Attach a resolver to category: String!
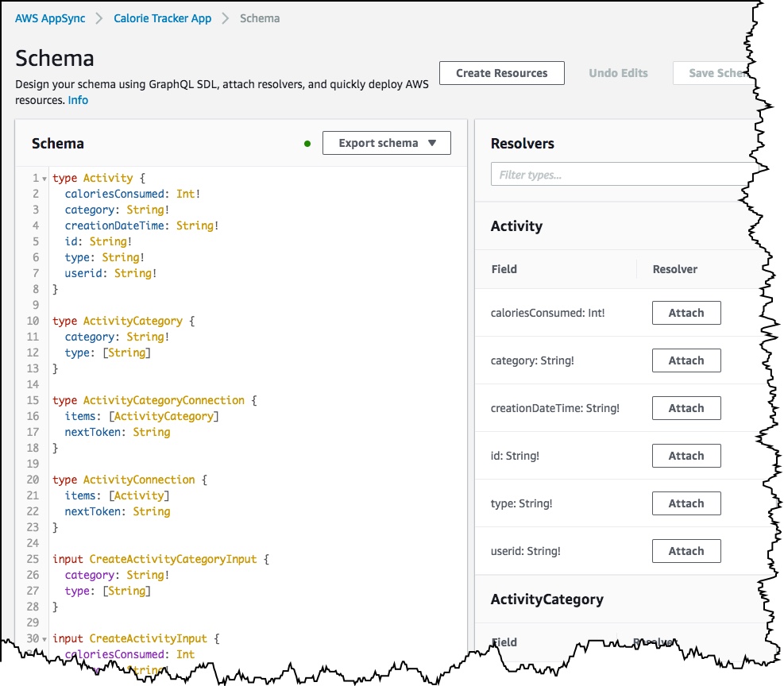 click(x=686, y=360)
